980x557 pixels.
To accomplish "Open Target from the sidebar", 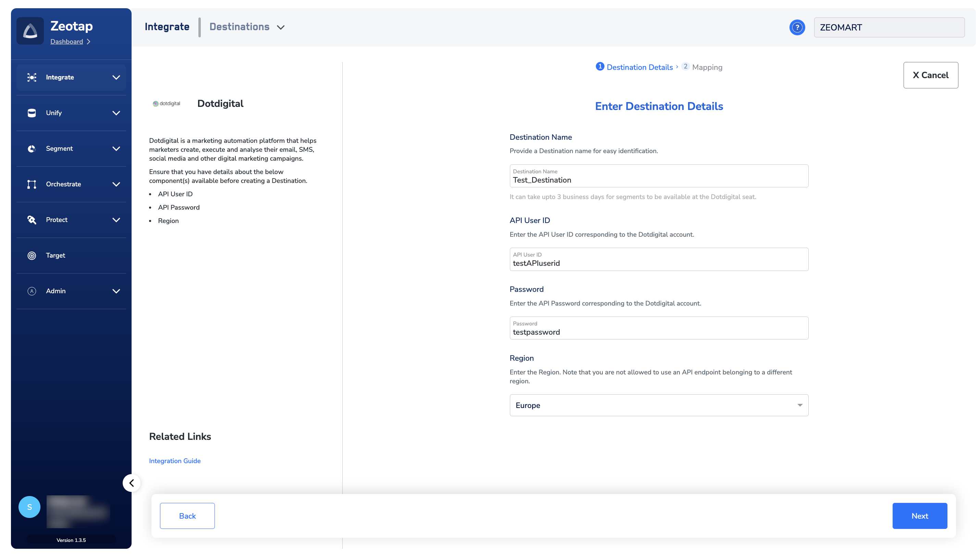I will tap(56, 256).
